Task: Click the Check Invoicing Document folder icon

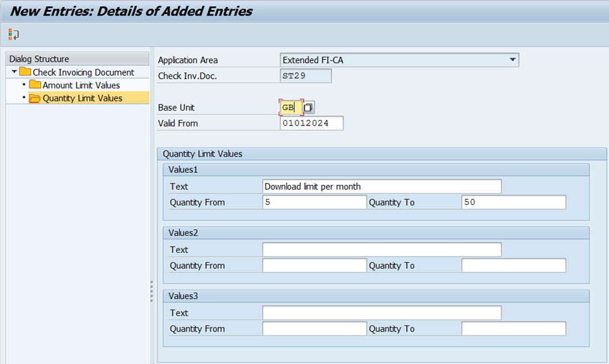Action: [x=25, y=72]
